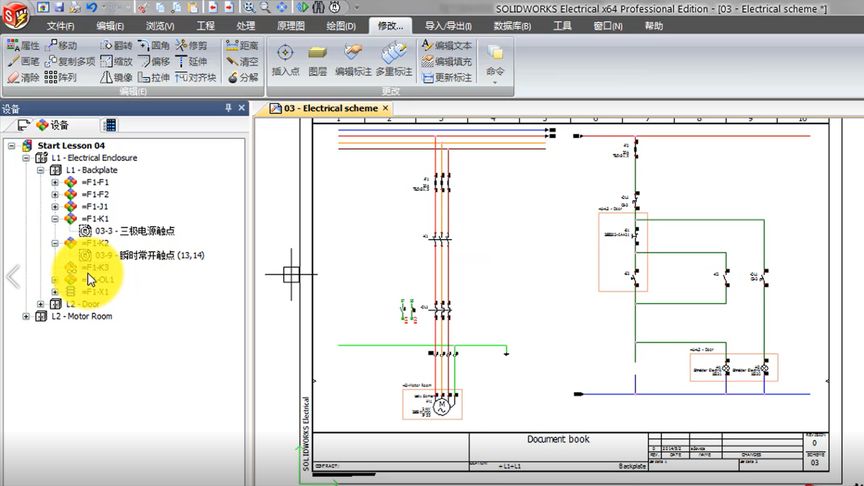
Task: Click the 分解 explode tool
Action: point(242,77)
